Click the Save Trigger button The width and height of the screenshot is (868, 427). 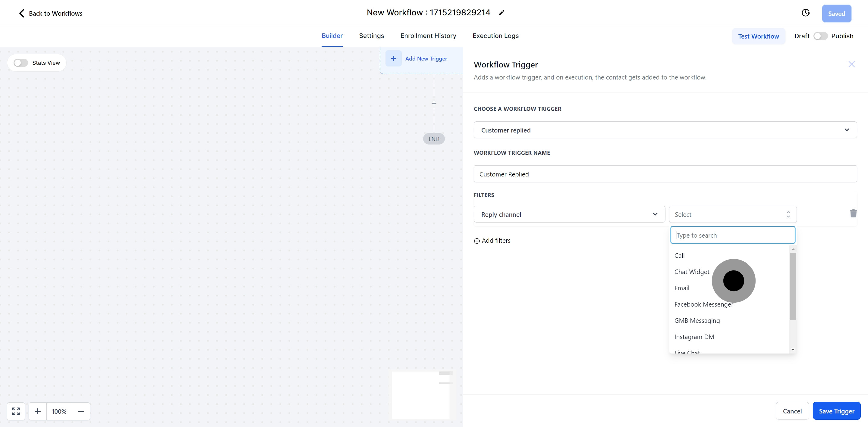[x=836, y=411]
